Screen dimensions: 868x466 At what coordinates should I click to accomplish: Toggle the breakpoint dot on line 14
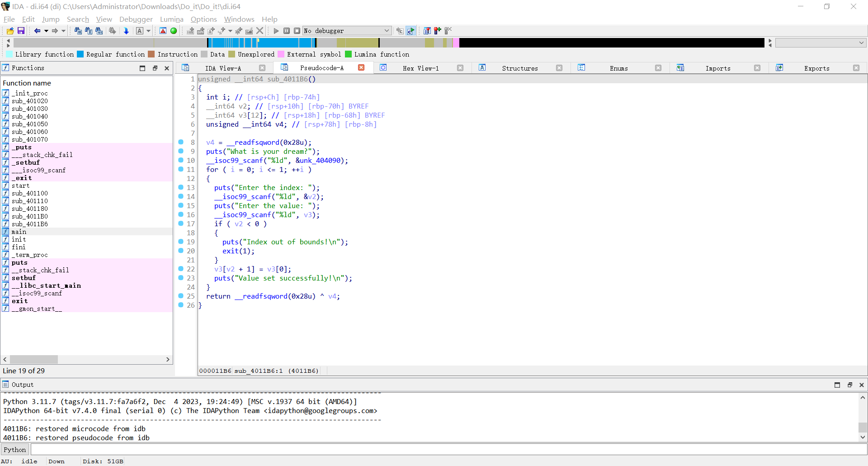point(181,196)
